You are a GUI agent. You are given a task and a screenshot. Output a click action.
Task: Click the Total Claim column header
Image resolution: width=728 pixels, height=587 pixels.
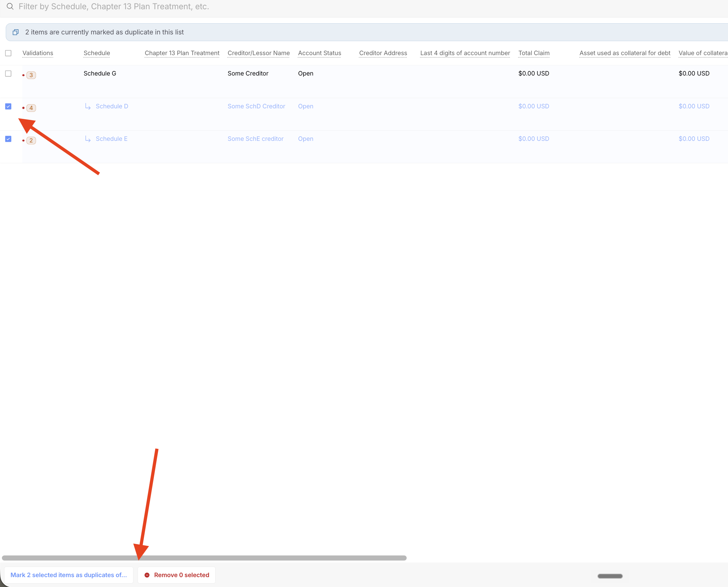(534, 53)
